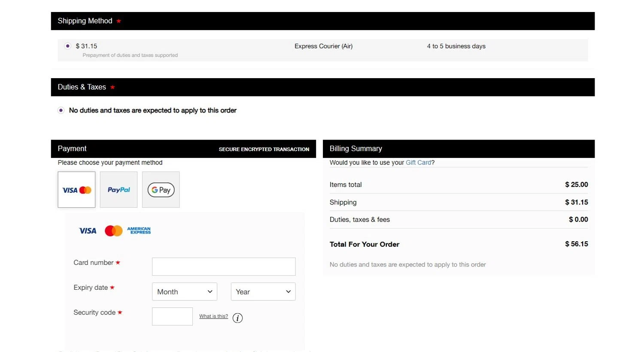This screenshot has width=644, height=352.
Task: Click the Items total amount $25.00
Action: (577, 185)
